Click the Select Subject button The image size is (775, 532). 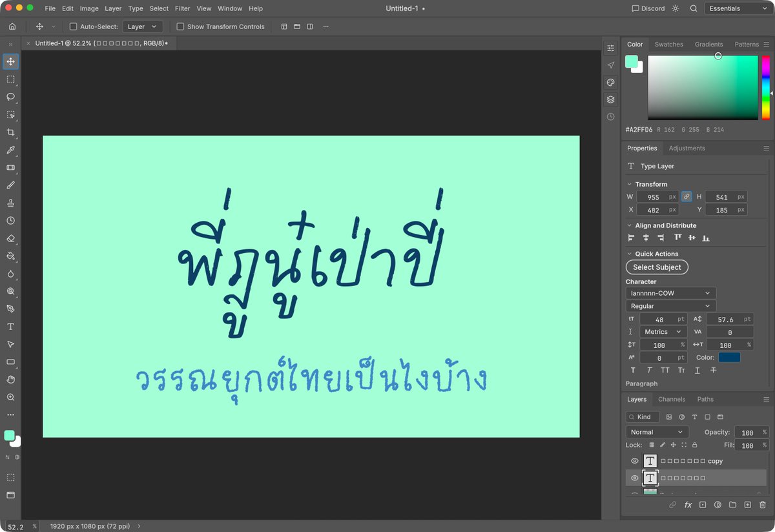click(657, 267)
